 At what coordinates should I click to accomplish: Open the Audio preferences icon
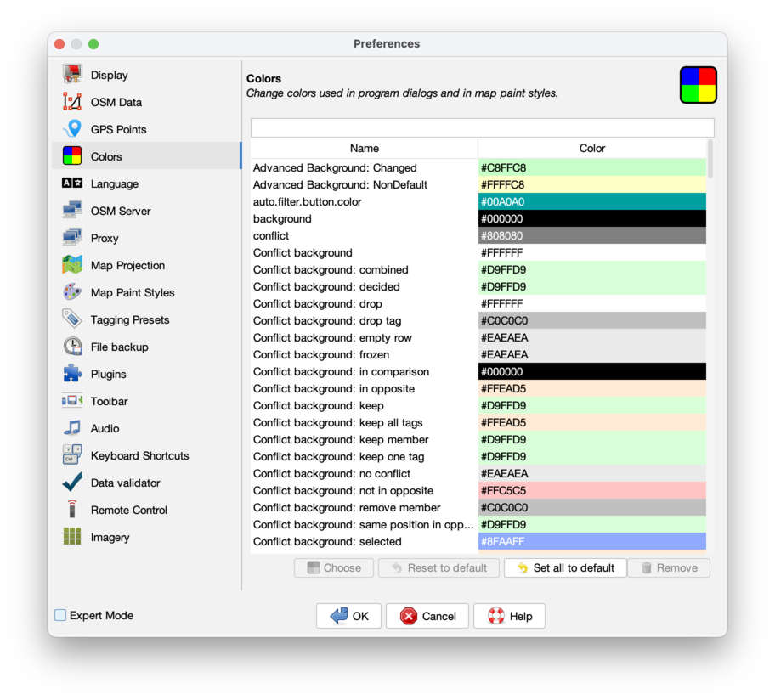point(71,428)
